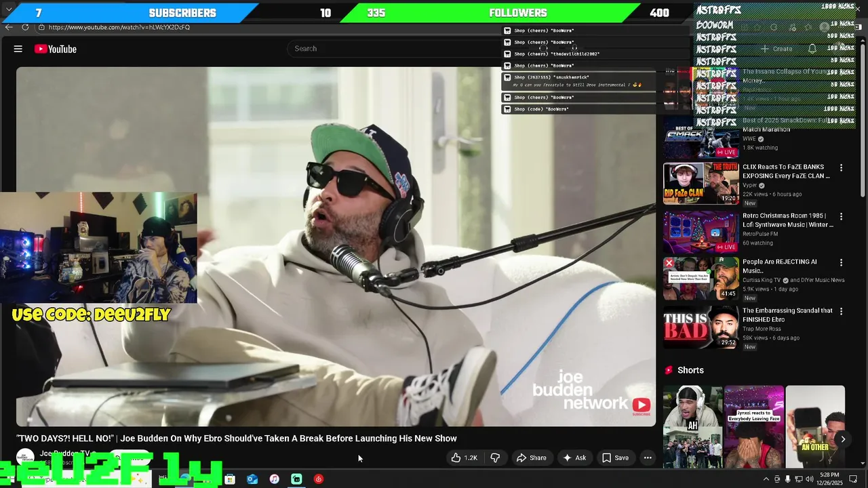Image resolution: width=868 pixels, height=488 pixels.
Task: Open more actions three-dot menu under video
Action: (x=648, y=458)
